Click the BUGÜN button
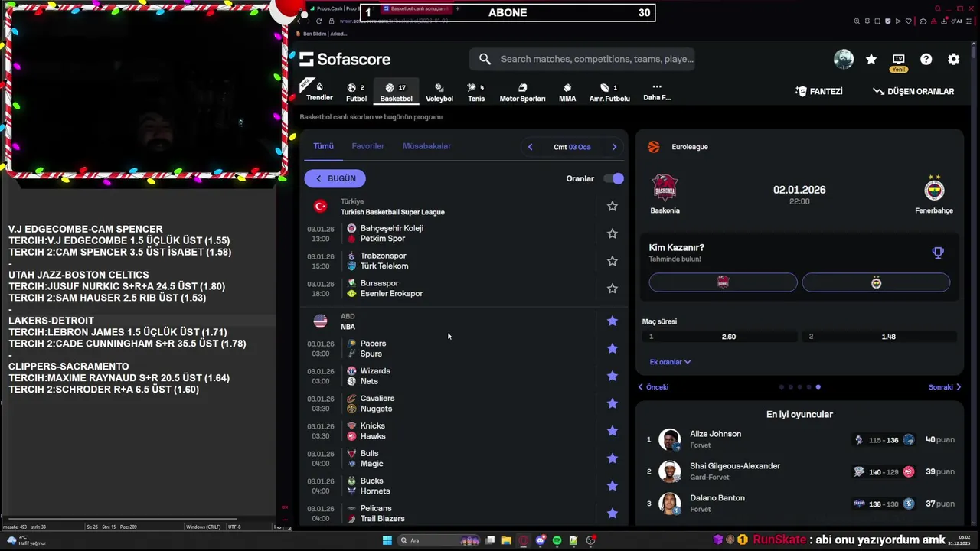980x551 pixels. coord(335,178)
